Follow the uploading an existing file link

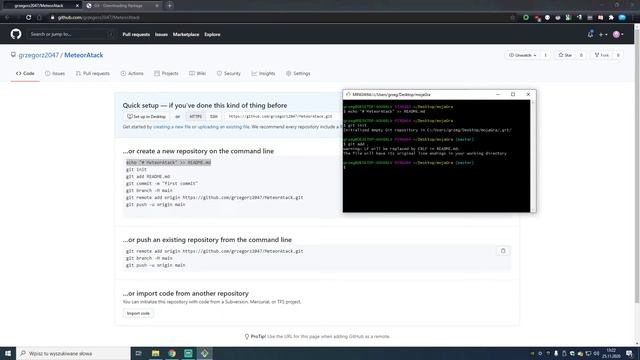point(223,127)
